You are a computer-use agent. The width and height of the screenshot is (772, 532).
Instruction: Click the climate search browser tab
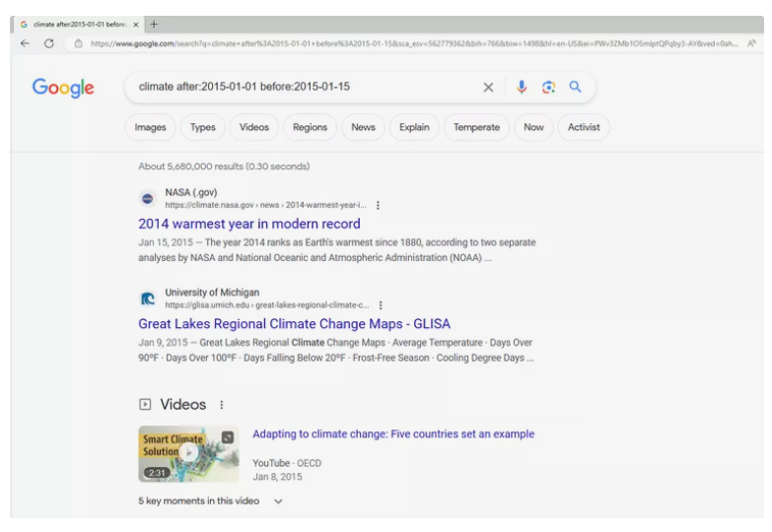point(79,24)
